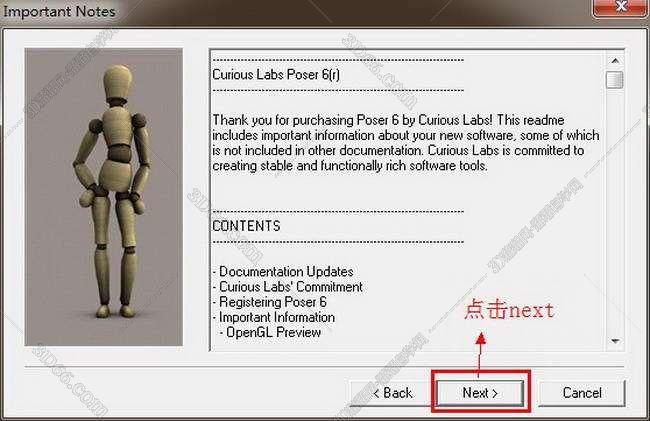Click the 'Important Notes' window title
The image size is (650, 421).
pyautogui.click(x=59, y=11)
